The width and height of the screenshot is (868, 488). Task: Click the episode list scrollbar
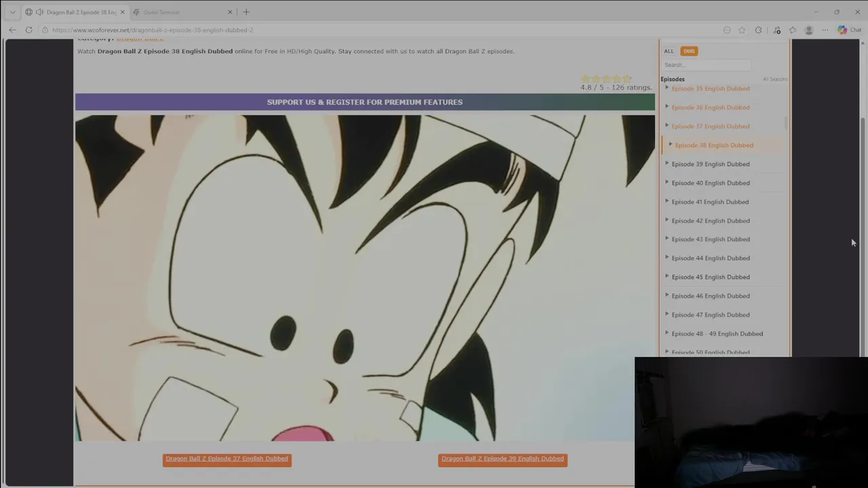point(786,125)
